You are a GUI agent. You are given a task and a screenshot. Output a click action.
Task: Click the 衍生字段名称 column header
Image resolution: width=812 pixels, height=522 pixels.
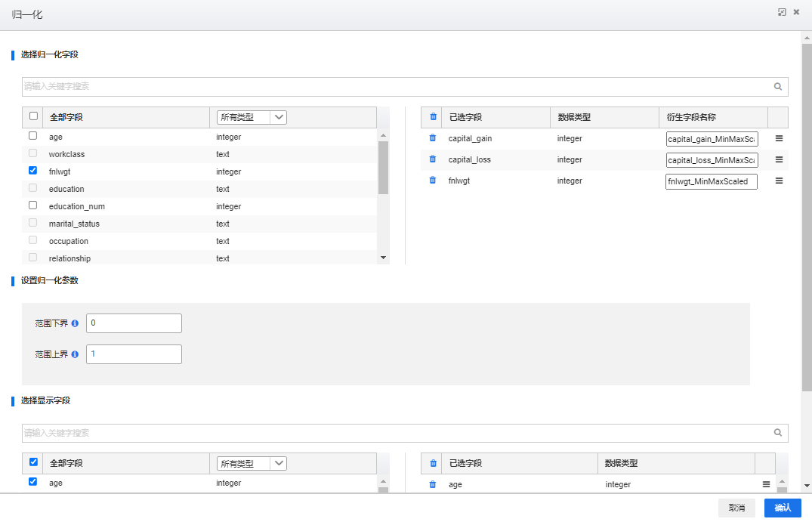coord(691,117)
